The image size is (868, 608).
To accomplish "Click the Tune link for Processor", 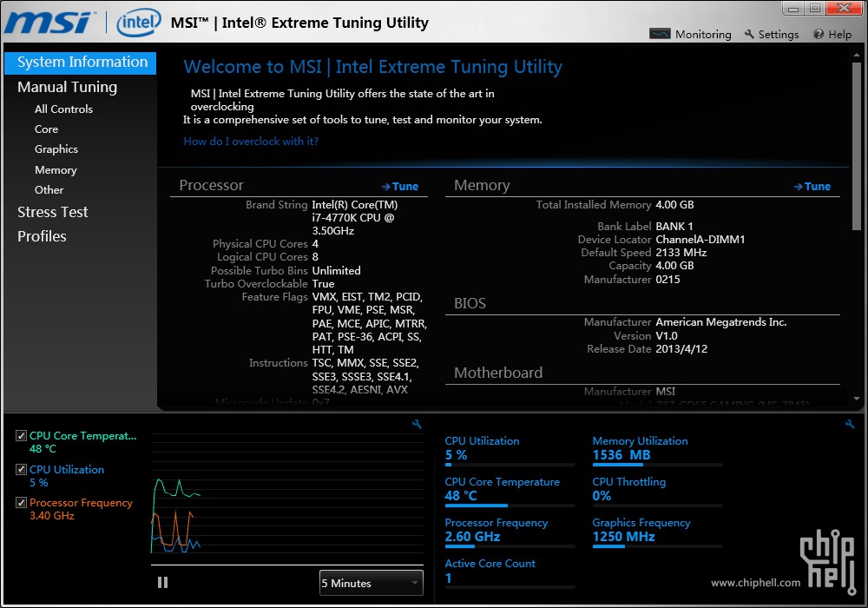I will tap(400, 187).
